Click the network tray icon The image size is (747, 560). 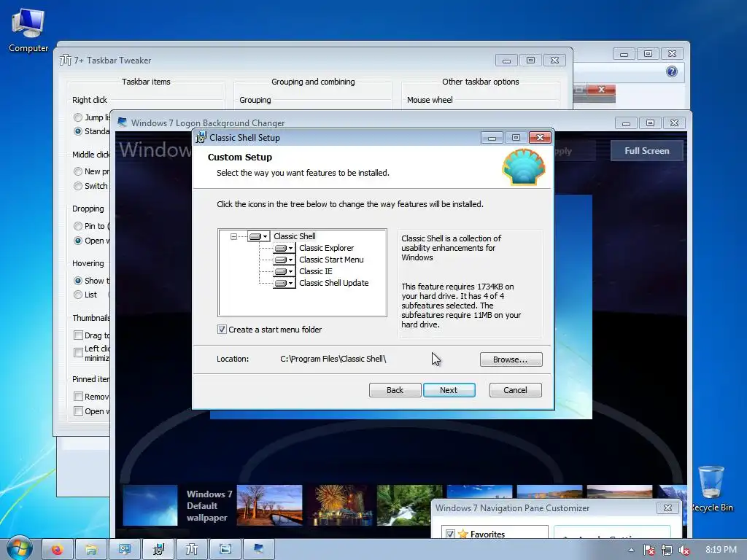[667, 550]
